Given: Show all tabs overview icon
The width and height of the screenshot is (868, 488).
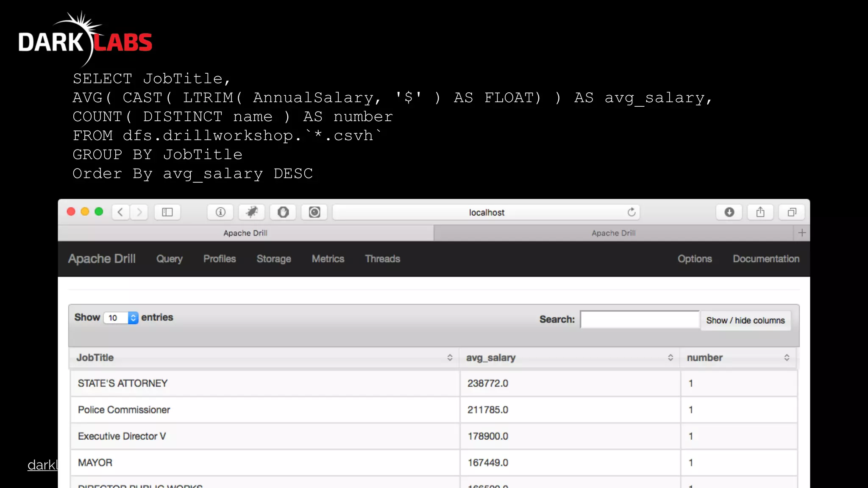Looking at the screenshot, I should [x=792, y=212].
